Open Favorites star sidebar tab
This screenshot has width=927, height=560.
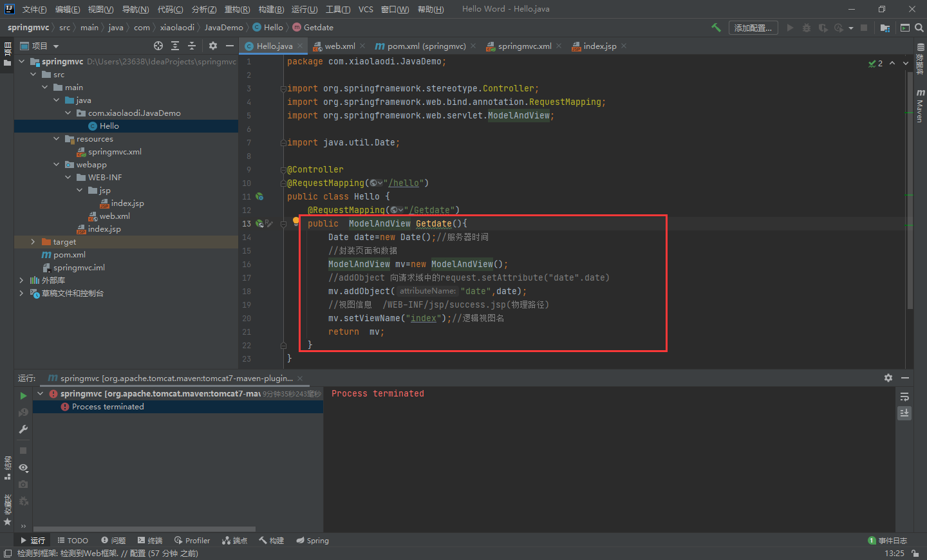(x=8, y=510)
